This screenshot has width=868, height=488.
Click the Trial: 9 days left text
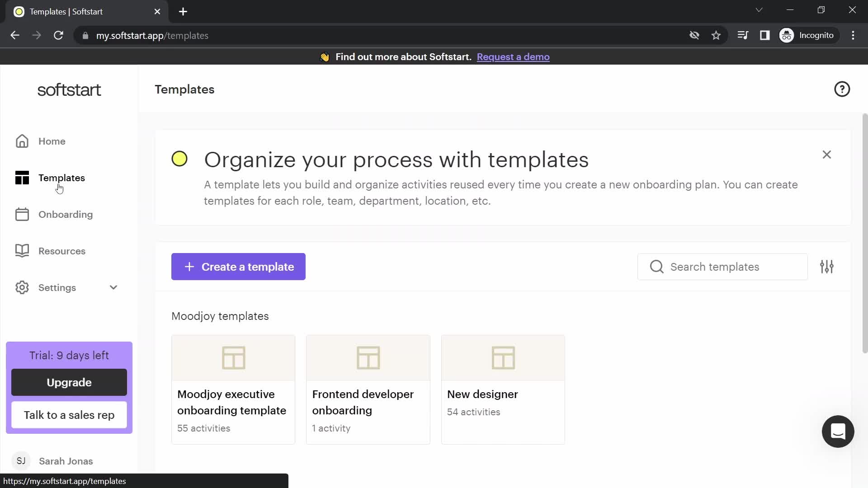point(69,356)
